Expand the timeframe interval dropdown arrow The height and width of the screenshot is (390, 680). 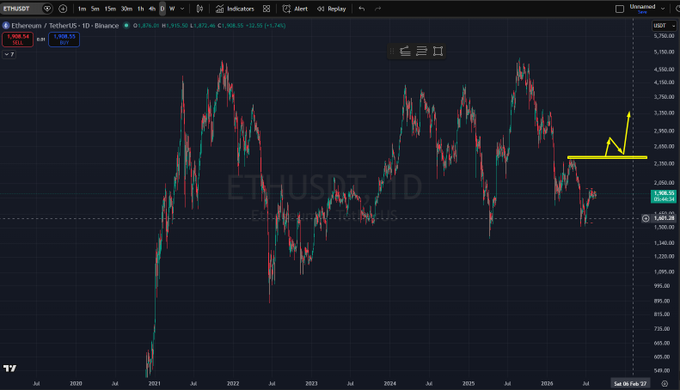(x=182, y=9)
